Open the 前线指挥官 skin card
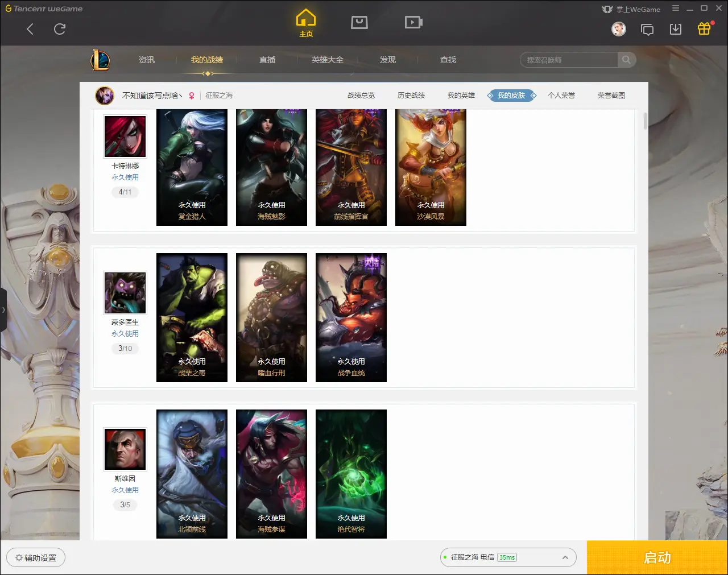This screenshot has width=728, height=575. coord(351,167)
